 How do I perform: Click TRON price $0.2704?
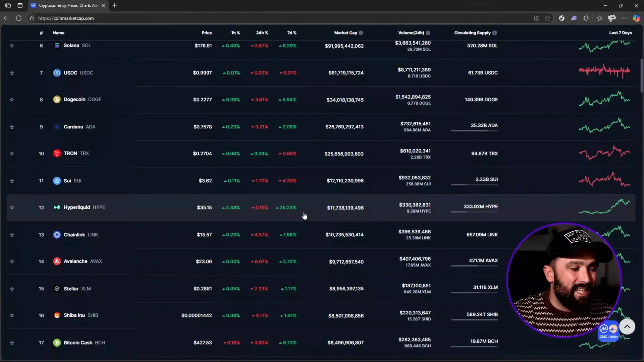pos(202,154)
